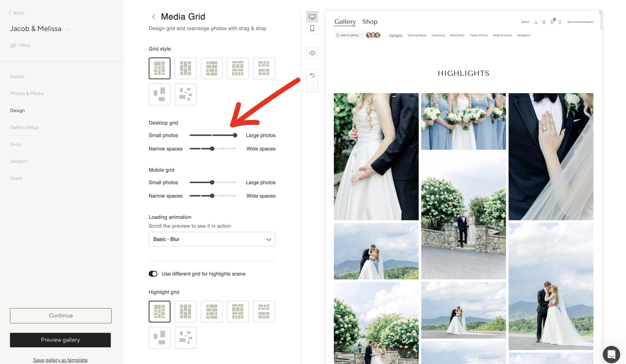Select the Bride & Groom scene tab
626x364 pixels.
(x=502, y=35)
